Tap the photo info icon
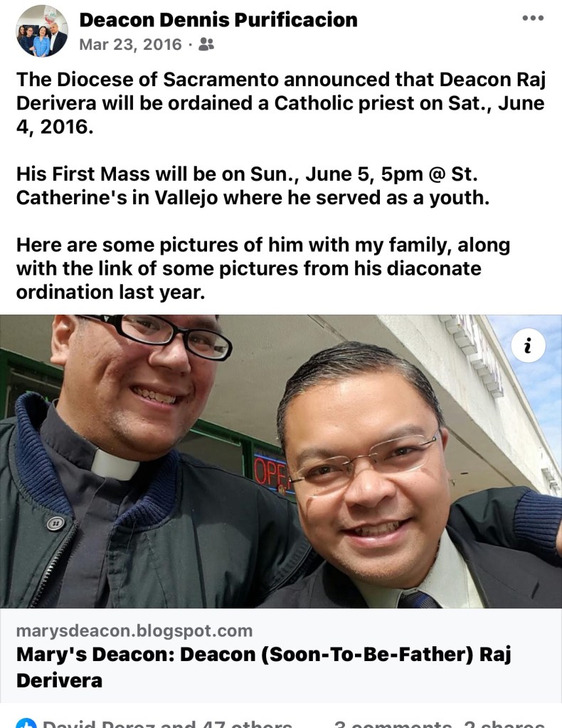The width and height of the screenshot is (562, 728). coord(528,346)
